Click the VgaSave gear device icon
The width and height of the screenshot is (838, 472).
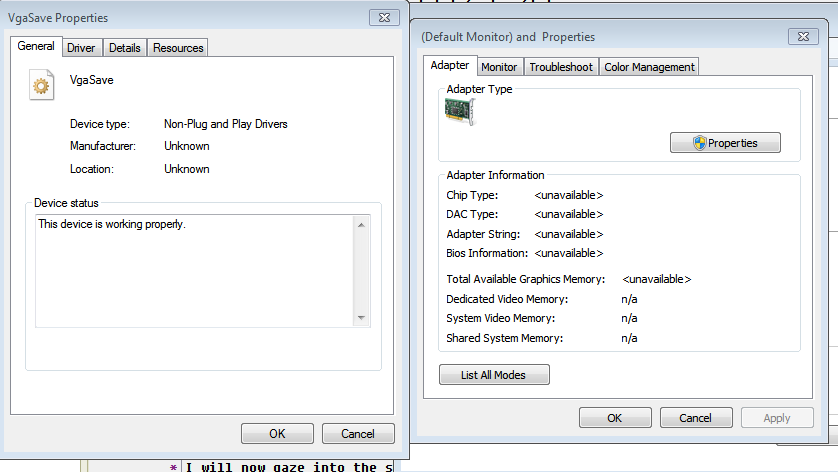tap(41, 85)
